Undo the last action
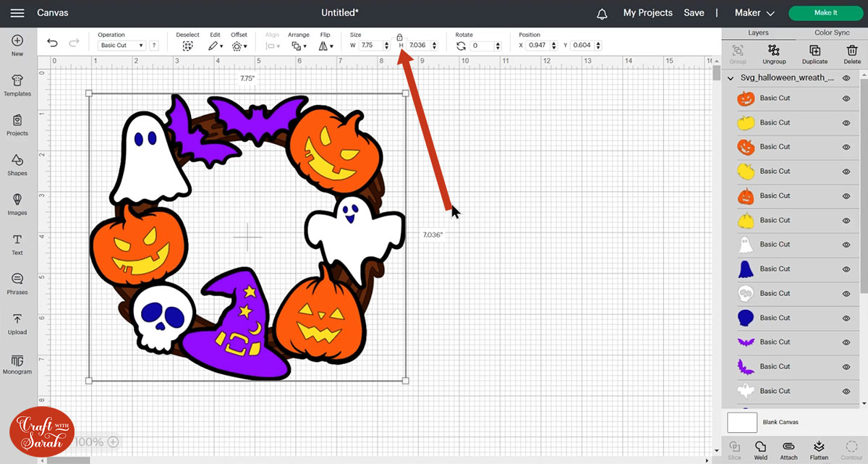The height and width of the screenshot is (464, 868). (52, 43)
